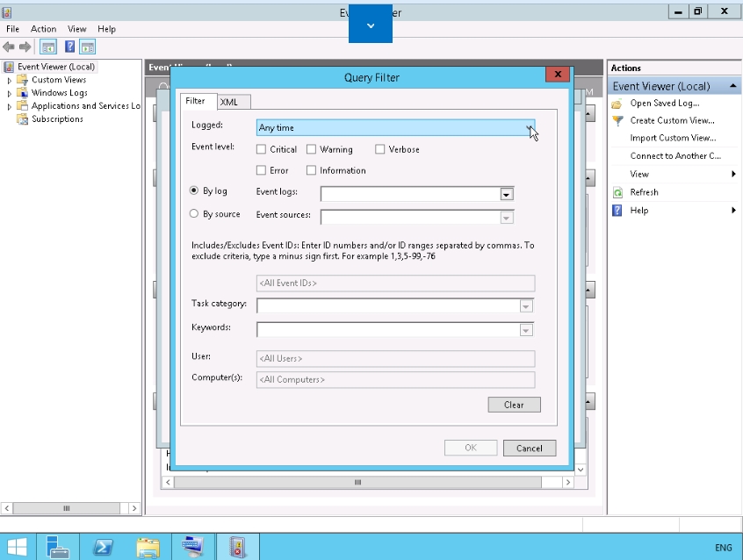
Task: Click the console tree horizontal scrollbar thumb
Action: coord(67,508)
